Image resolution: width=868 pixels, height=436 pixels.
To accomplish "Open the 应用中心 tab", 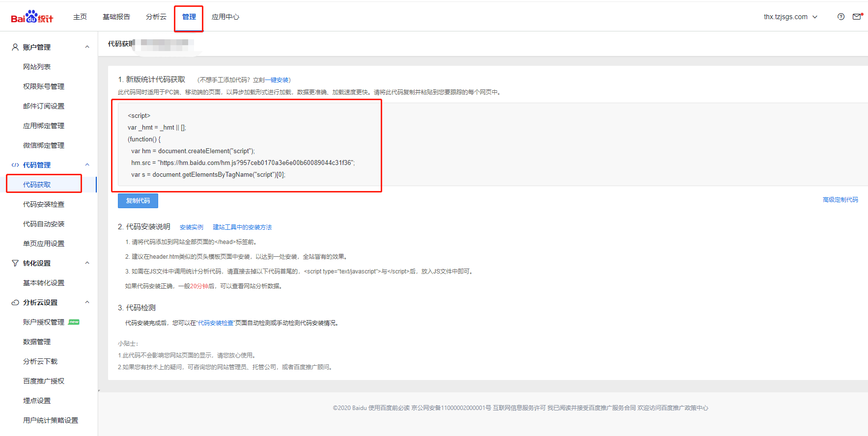I will tap(225, 17).
